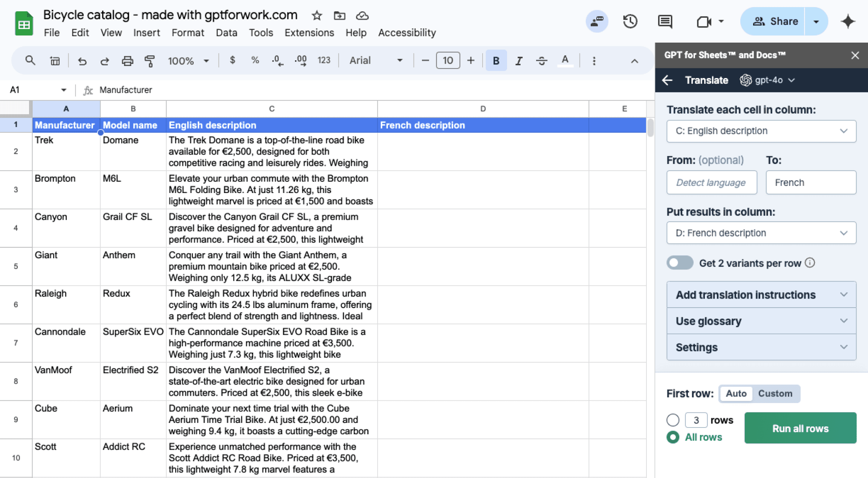The image size is (868, 478).
Task: Open the File menu
Action: pyautogui.click(x=52, y=33)
